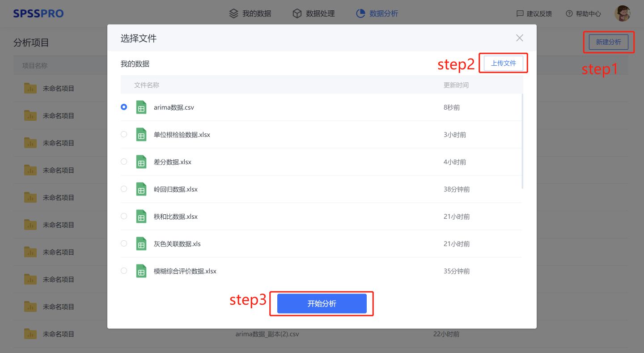
Task: Select the 秩和比数据.xlsx radio button
Action: (124, 216)
